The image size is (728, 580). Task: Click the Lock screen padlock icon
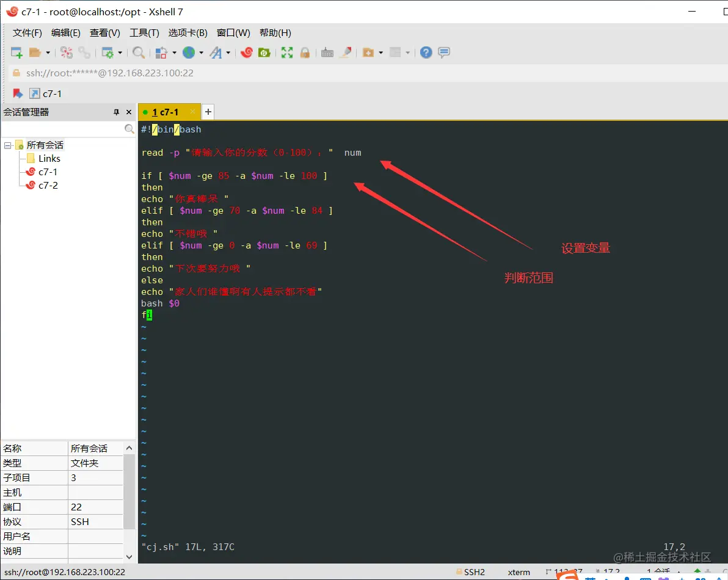(305, 53)
